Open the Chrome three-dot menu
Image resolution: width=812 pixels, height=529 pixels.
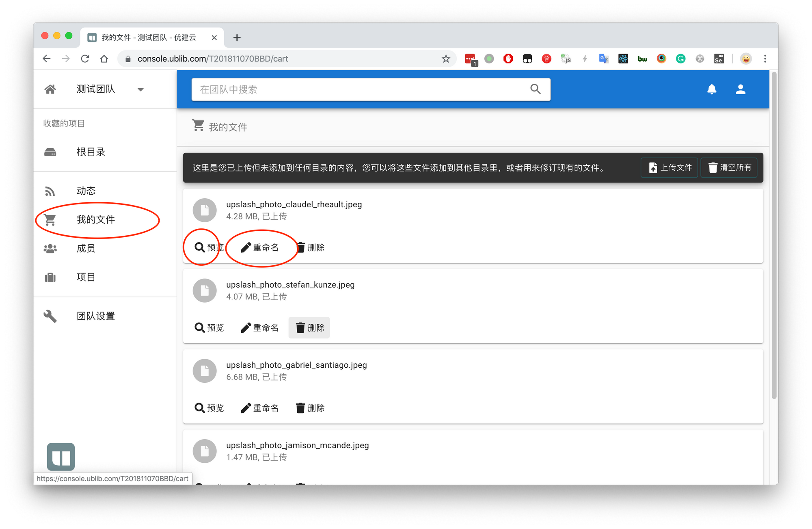click(x=765, y=59)
